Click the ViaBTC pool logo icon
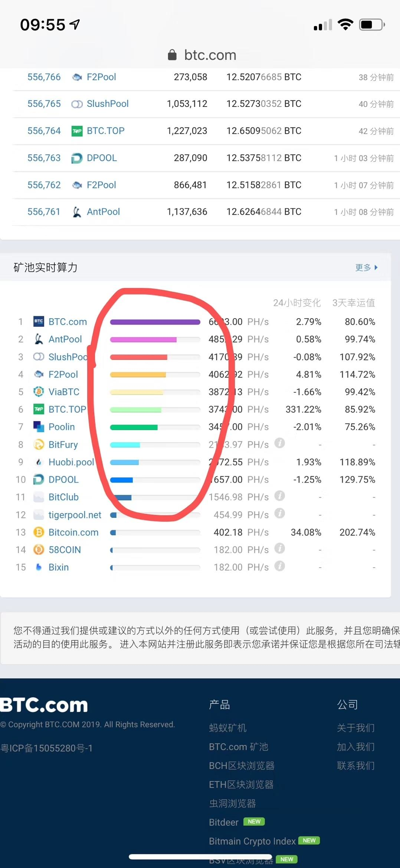The width and height of the screenshot is (400, 868). tap(39, 392)
